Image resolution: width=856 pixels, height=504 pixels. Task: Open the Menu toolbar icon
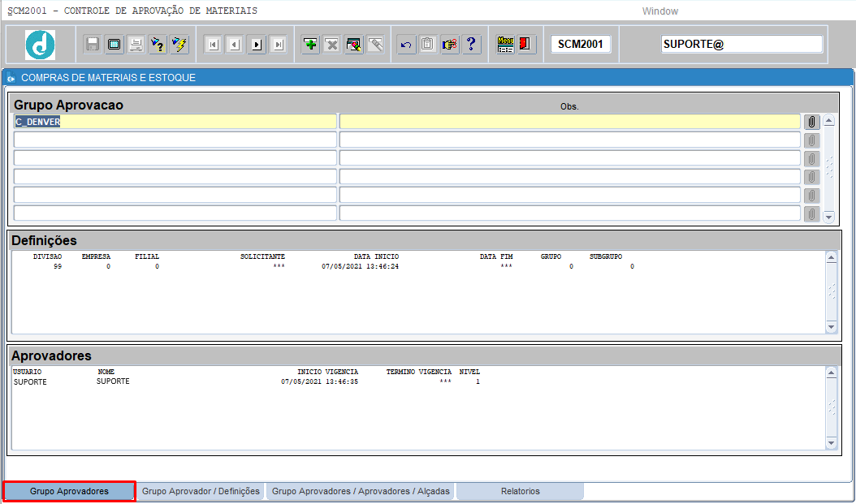(x=505, y=44)
